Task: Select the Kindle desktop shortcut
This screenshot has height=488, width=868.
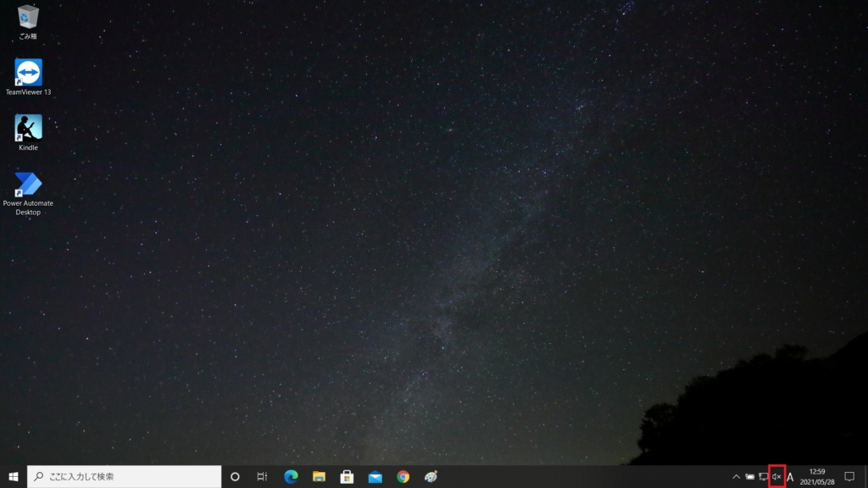Action: pyautogui.click(x=28, y=133)
